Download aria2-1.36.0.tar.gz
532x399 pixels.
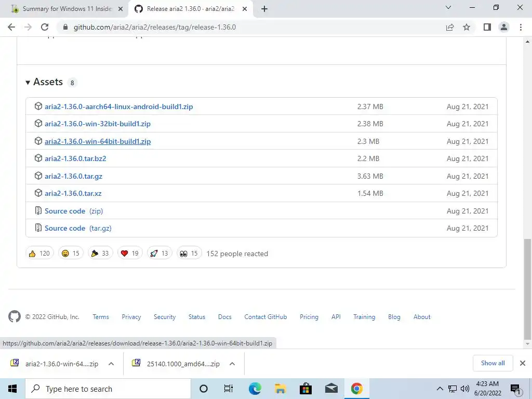click(x=73, y=176)
